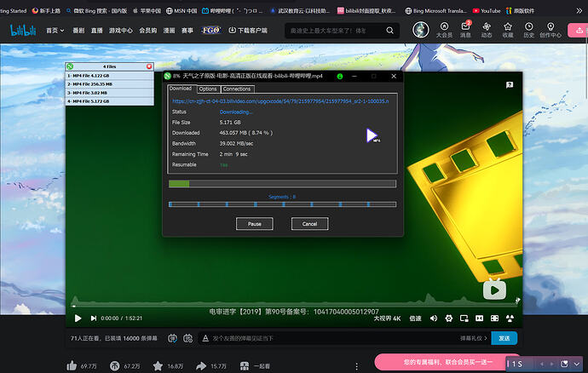Open the video player settings gear
The width and height of the screenshot is (588, 373).
[448, 318]
